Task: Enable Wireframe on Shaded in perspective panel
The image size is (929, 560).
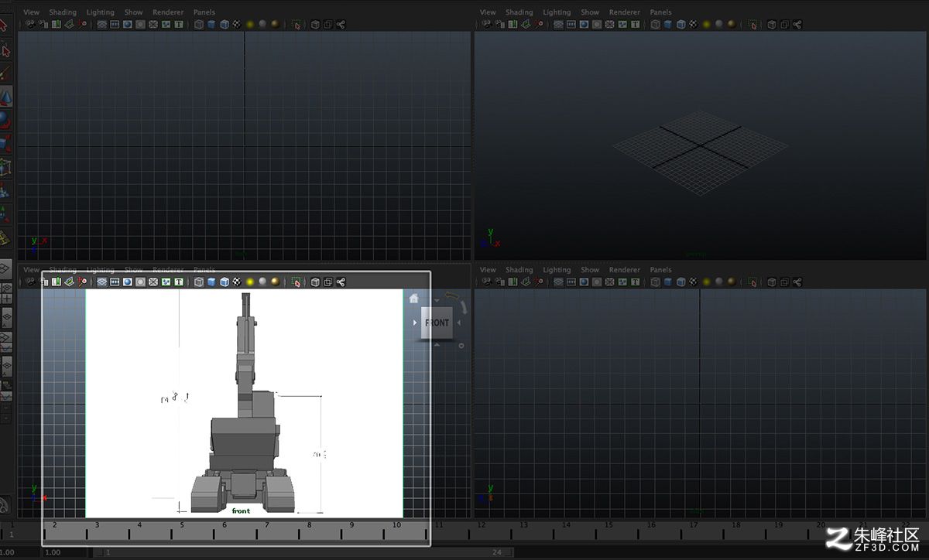Action: 680,24
